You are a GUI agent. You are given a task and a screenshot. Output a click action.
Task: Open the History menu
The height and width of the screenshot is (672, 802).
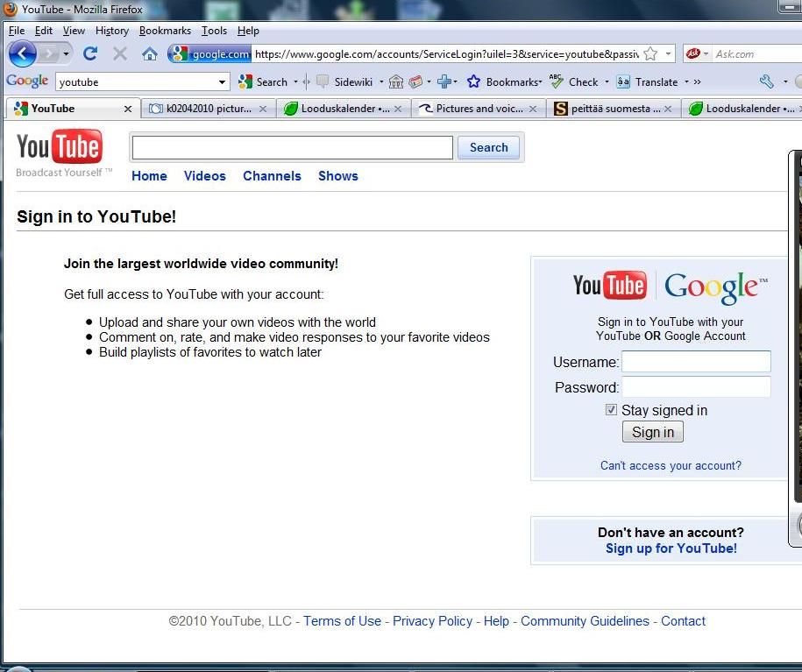pyautogui.click(x=112, y=31)
